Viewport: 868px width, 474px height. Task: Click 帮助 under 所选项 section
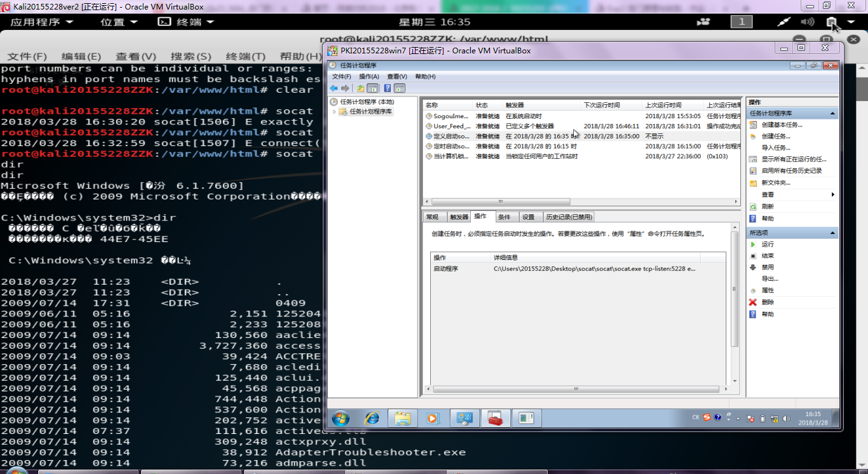click(768, 314)
